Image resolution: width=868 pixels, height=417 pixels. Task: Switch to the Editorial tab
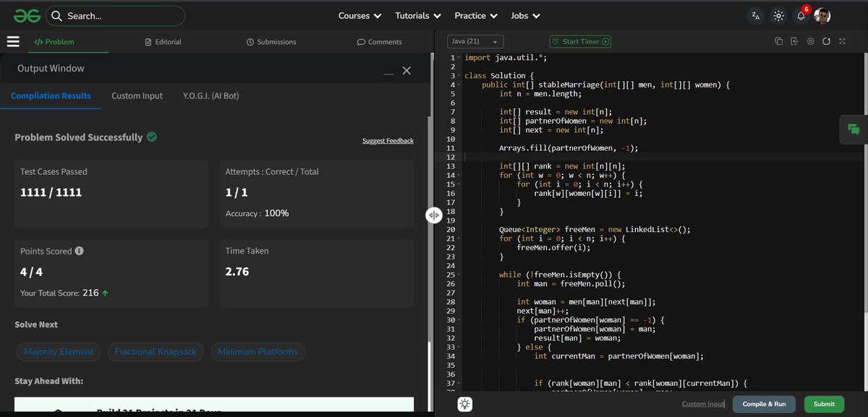point(163,42)
